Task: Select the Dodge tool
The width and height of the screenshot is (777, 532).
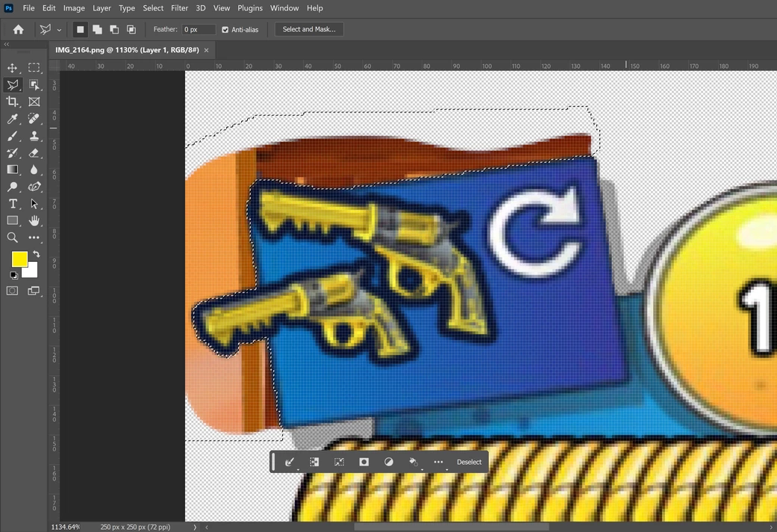Action: [13, 187]
